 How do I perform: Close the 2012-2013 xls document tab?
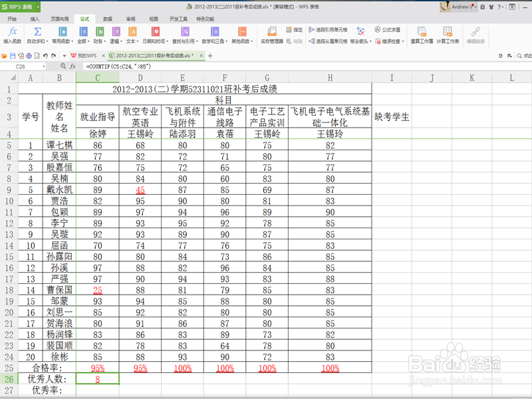pyautogui.click(x=201, y=56)
